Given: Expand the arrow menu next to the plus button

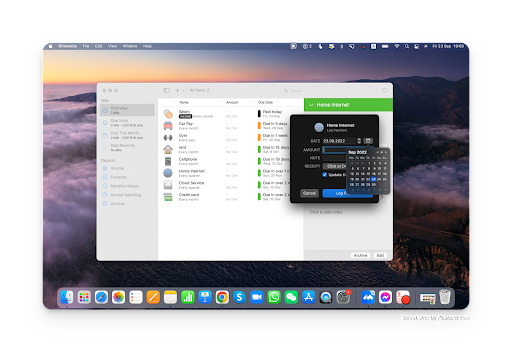Looking at the screenshot, I should [x=183, y=90].
